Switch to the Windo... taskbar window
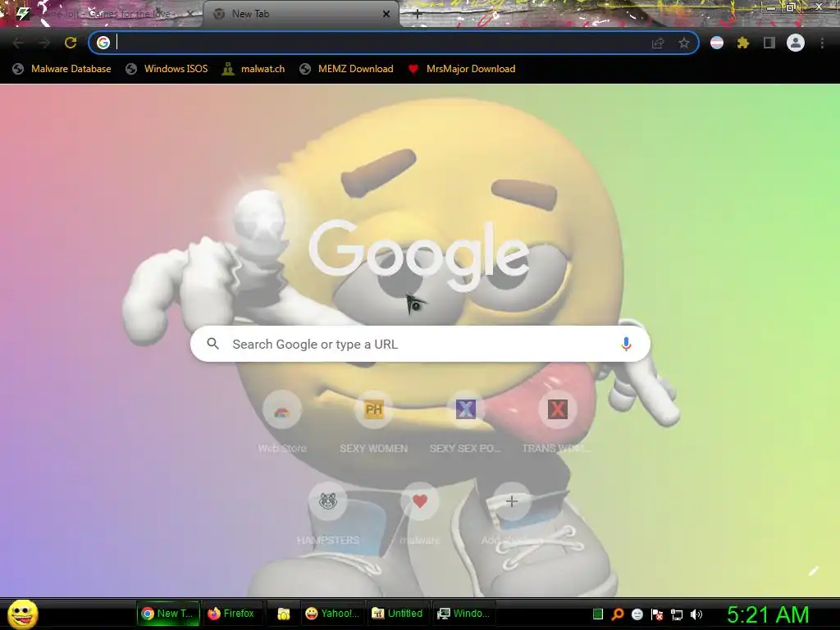This screenshot has width=840, height=630. coord(464,614)
